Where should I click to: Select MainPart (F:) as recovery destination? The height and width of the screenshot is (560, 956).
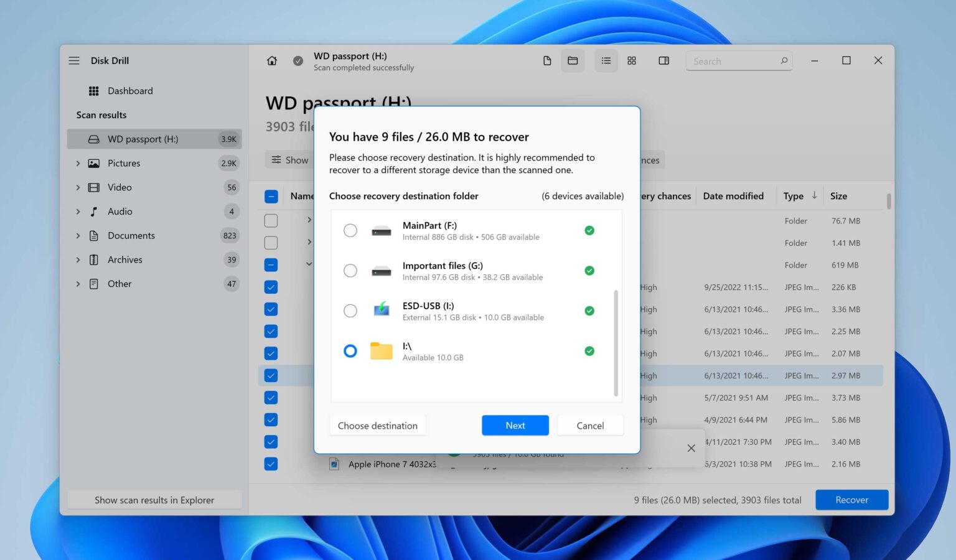tap(350, 230)
